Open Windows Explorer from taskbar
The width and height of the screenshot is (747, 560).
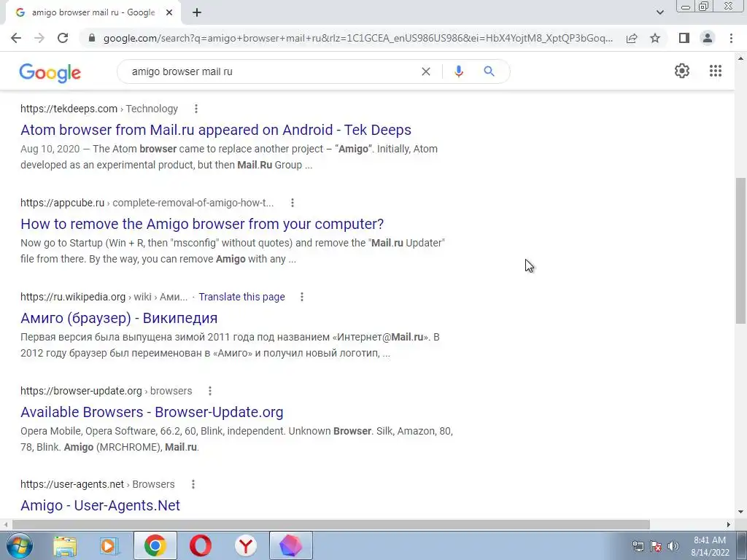point(65,545)
